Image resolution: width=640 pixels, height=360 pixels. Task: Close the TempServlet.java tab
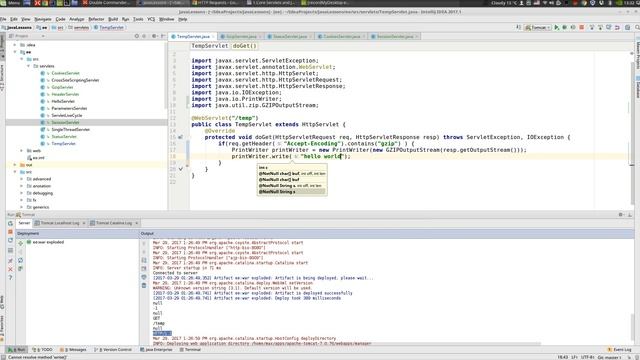(213, 37)
